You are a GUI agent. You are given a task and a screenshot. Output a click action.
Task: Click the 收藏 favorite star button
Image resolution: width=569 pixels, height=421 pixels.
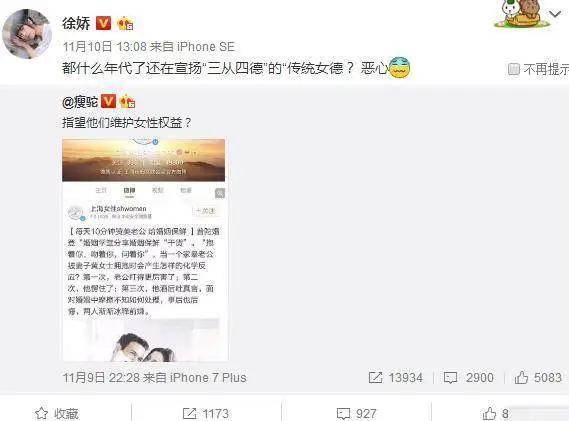pyautogui.click(x=57, y=413)
